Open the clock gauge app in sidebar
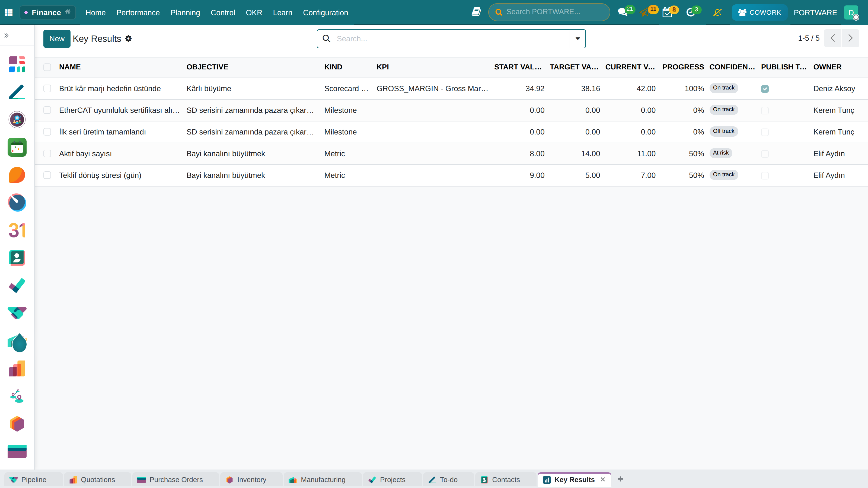The height and width of the screenshot is (488, 868). tap(17, 203)
